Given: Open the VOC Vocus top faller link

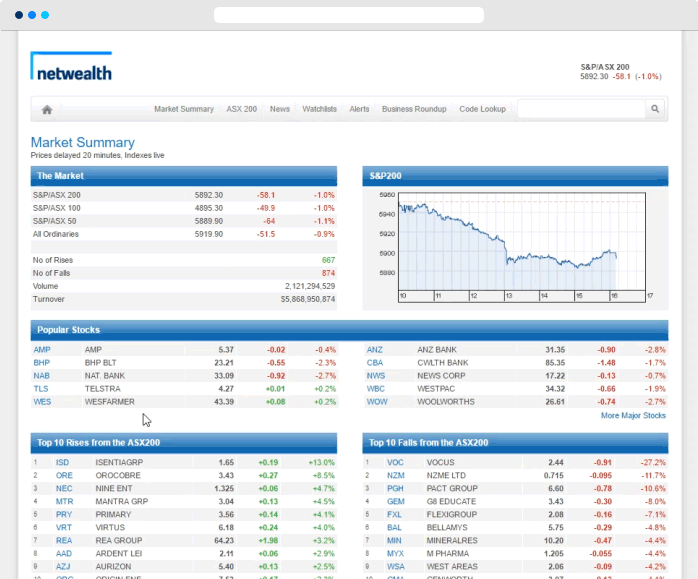Looking at the screenshot, I should coord(395,463).
